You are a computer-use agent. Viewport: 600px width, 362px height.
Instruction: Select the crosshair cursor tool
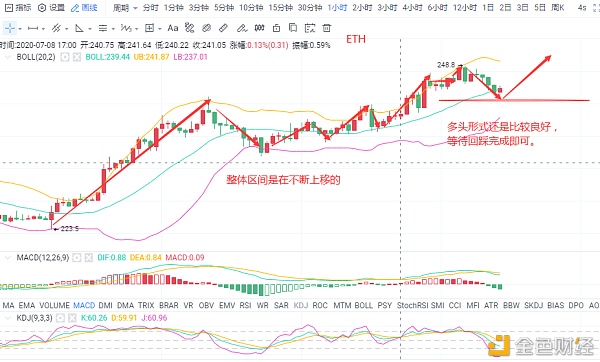pyautogui.click(x=10, y=28)
